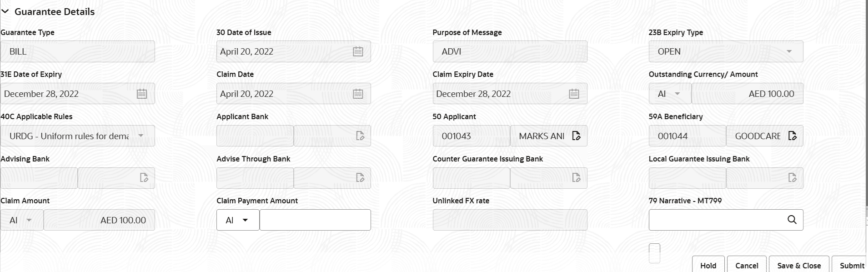868x272 pixels.
Task: Open the 23B Expiry Type dropdown
Action: coord(791,51)
